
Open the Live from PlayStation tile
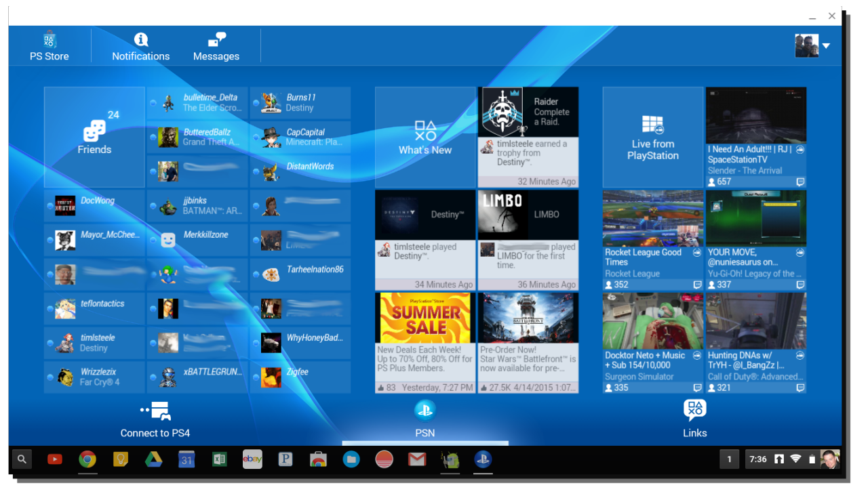(652, 137)
